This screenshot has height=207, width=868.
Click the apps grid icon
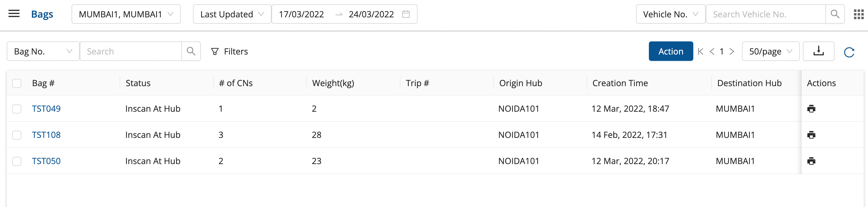[x=858, y=14]
